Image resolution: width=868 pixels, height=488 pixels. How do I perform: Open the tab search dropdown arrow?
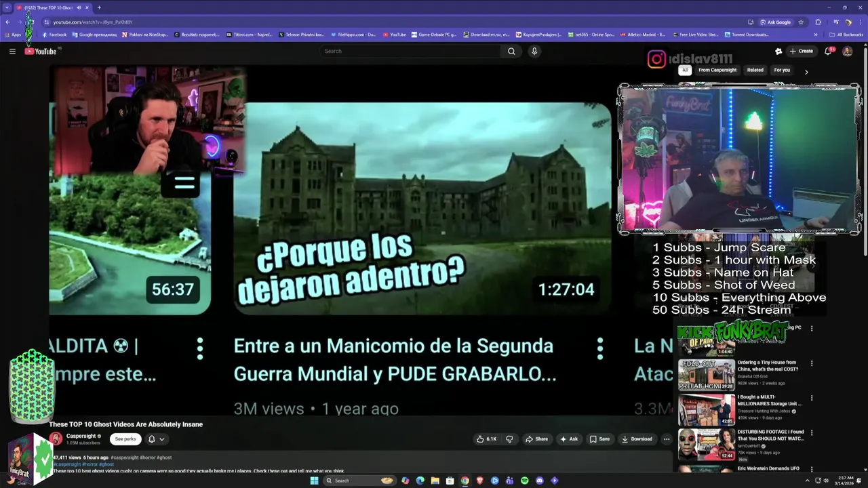[x=7, y=7]
